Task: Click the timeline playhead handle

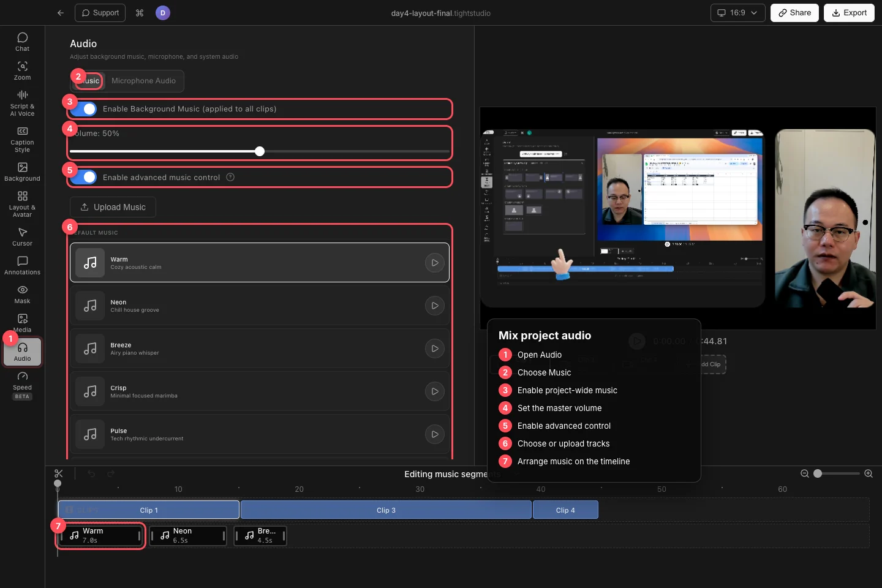Action: point(58,484)
